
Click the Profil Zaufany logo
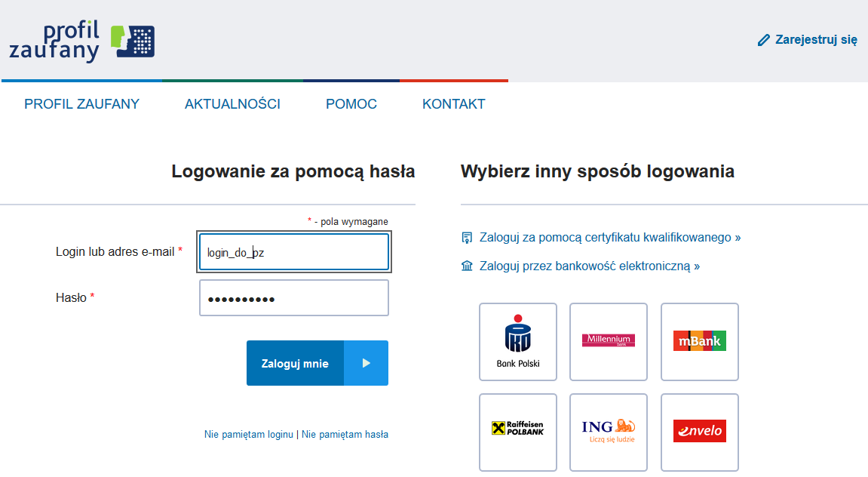(x=79, y=42)
